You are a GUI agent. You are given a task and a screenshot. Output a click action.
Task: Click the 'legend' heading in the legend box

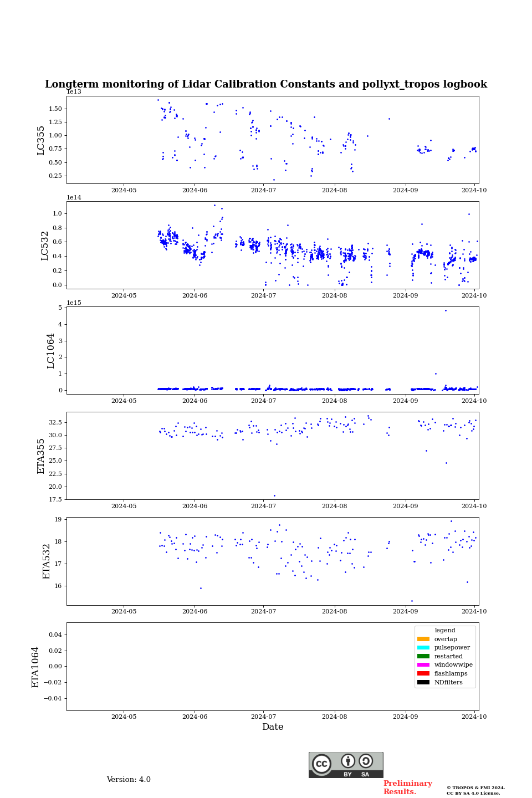445,631
